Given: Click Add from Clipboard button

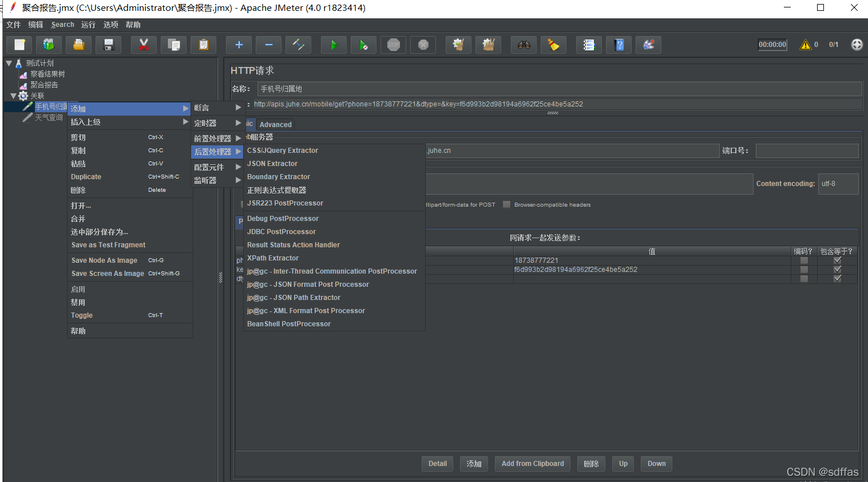Looking at the screenshot, I should (533, 464).
